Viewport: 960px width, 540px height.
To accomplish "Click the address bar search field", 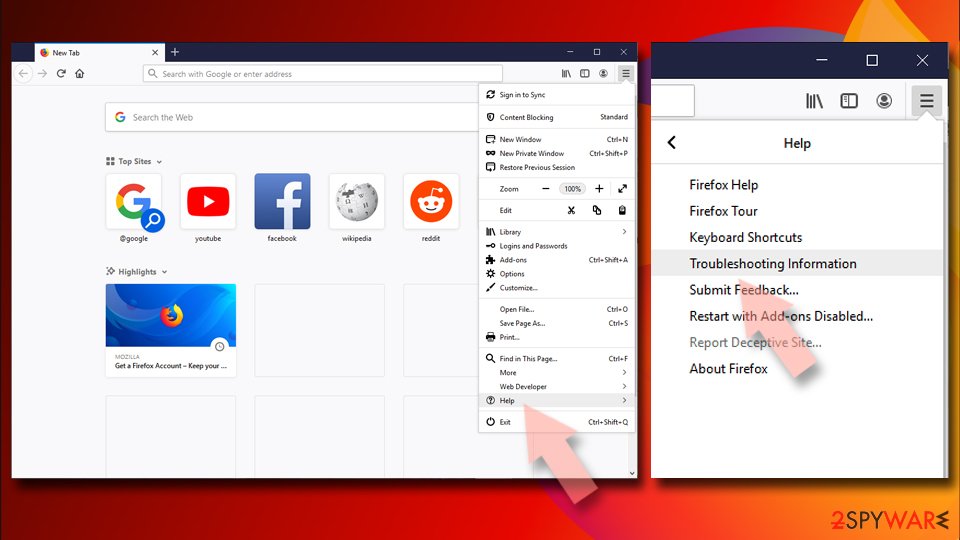I will click(323, 73).
